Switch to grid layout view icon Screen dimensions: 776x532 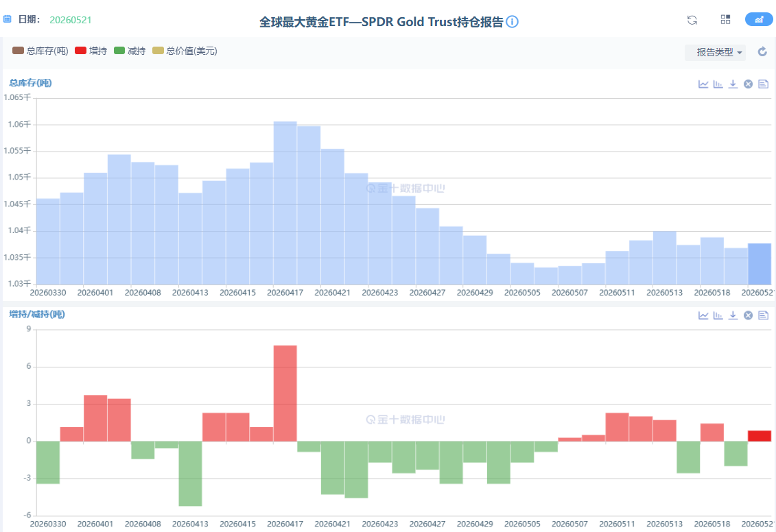(x=725, y=19)
